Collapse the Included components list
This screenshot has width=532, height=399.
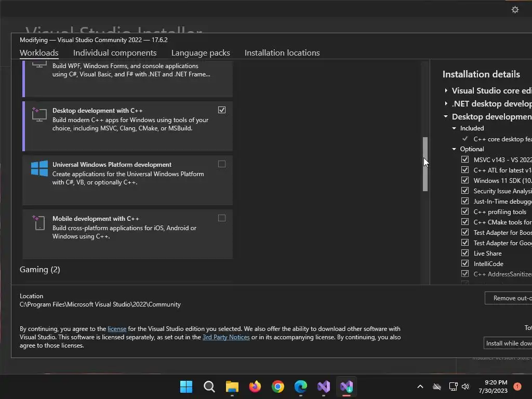(454, 128)
